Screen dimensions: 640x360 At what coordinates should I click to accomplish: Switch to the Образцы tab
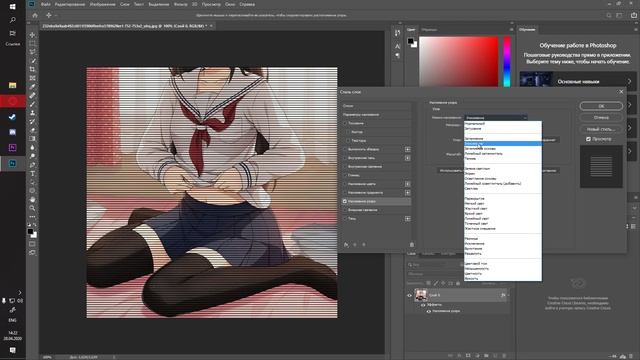[429, 30]
